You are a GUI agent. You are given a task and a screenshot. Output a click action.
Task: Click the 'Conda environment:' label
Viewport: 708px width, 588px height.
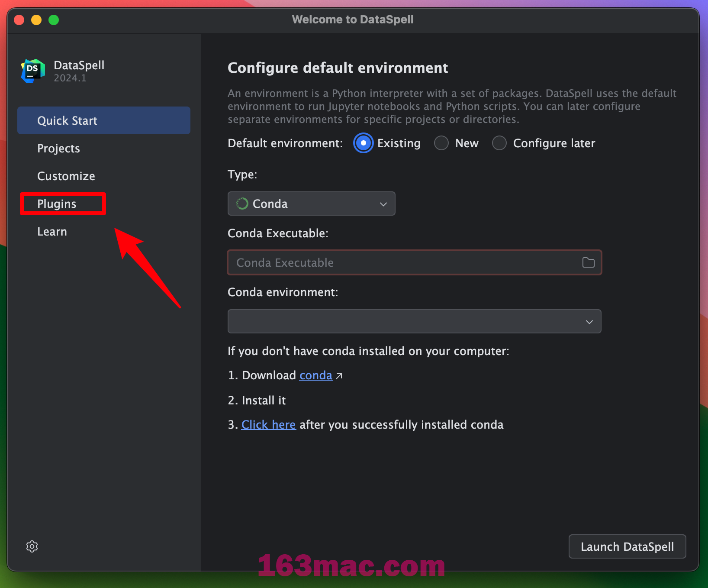point(283,292)
